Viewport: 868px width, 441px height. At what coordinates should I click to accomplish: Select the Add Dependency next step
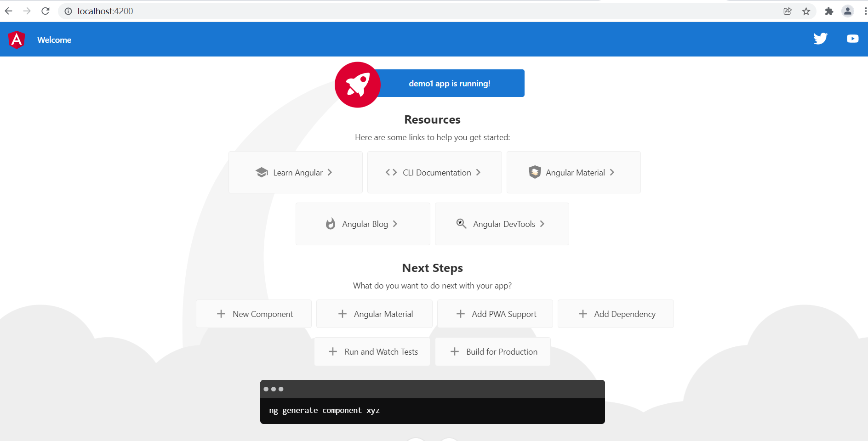pyautogui.click(x=616, y=314)
